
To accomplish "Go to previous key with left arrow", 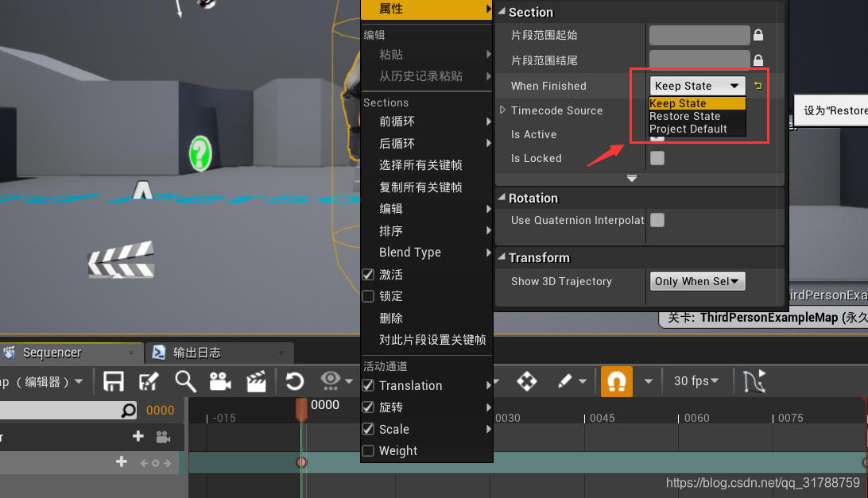I will click(x=144, y=463).
